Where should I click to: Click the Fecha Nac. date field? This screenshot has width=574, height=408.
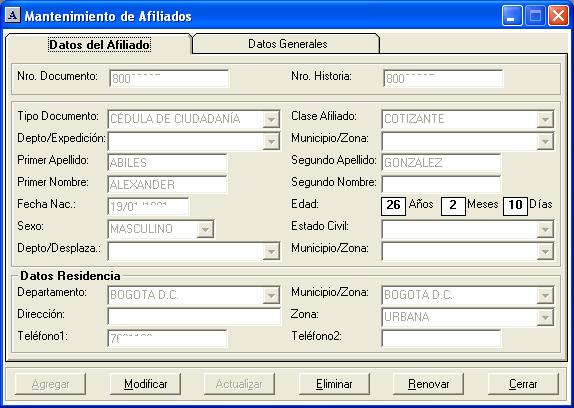[x=148, y=207]
